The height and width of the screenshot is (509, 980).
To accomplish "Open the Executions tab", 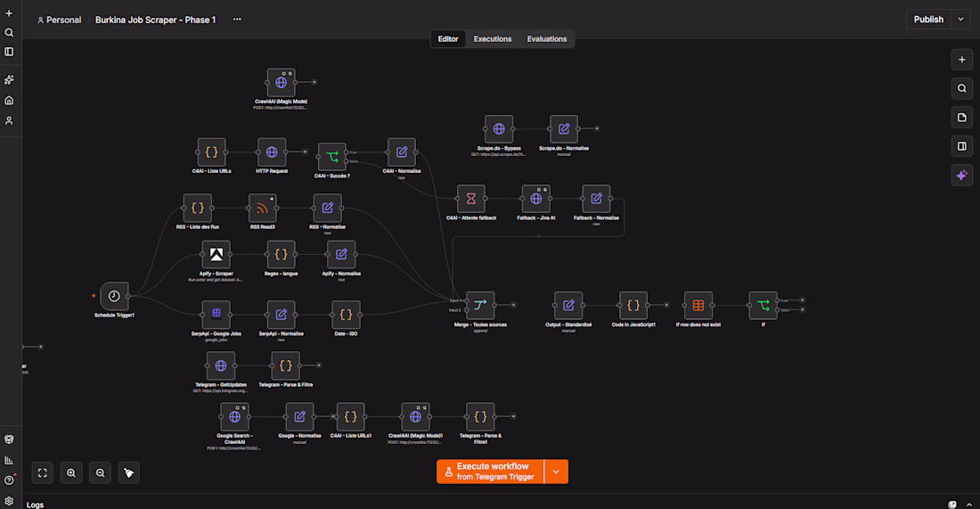I will (x=492, y=38).
